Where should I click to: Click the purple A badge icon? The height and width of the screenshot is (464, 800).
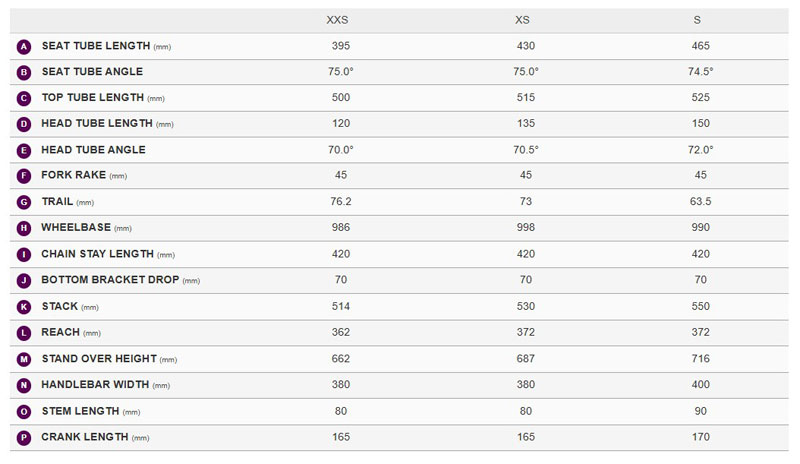pos(25,46)
